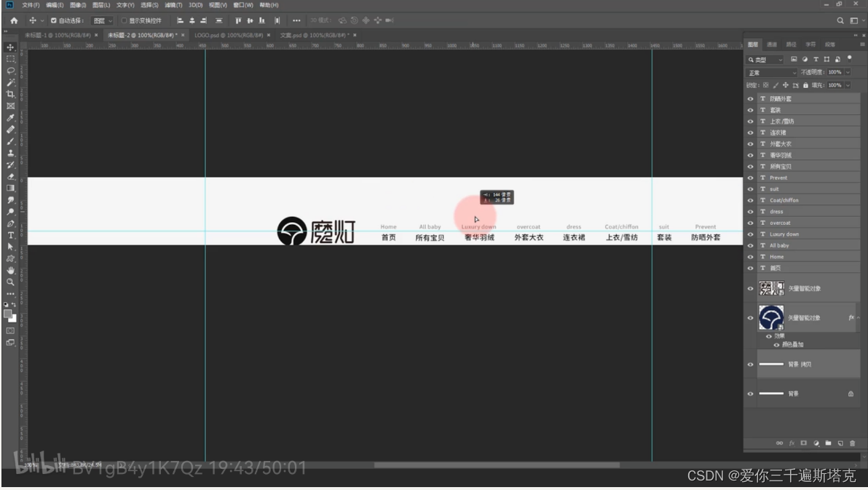Switch to the 通道 channels panel tab
Viewport: 868px width, 490px height.
click(x=772, y=44)
